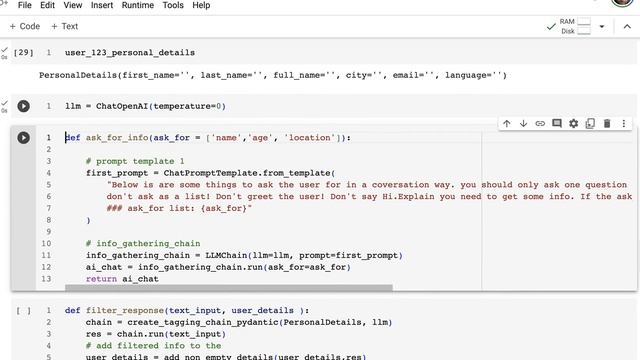Viewport: 640px width, 360px height.
Task: Open the user account avatar
Action: click(622, 2)
